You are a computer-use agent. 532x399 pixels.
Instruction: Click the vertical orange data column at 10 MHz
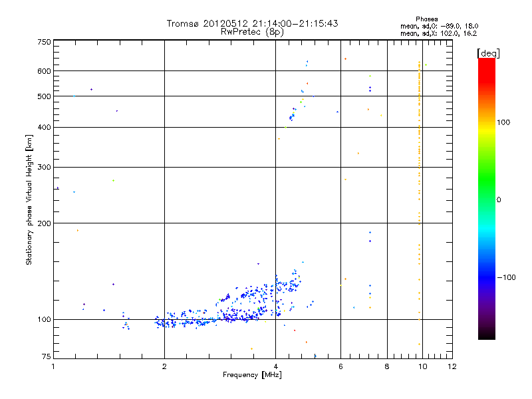click(420, 203)
